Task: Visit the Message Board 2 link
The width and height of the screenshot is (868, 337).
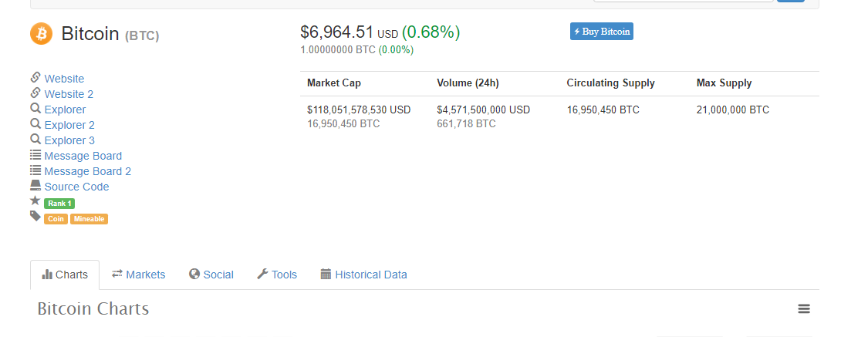Action: tap(87, 171)
